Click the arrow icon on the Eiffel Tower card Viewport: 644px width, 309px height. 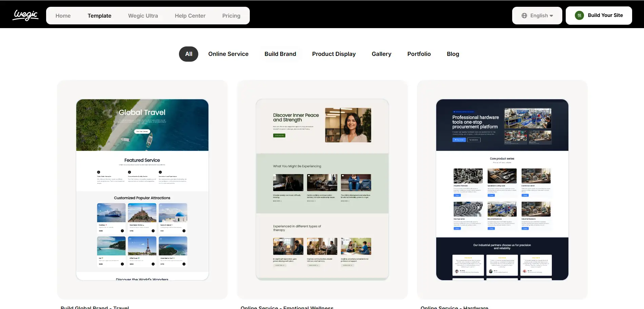[153, 264]
